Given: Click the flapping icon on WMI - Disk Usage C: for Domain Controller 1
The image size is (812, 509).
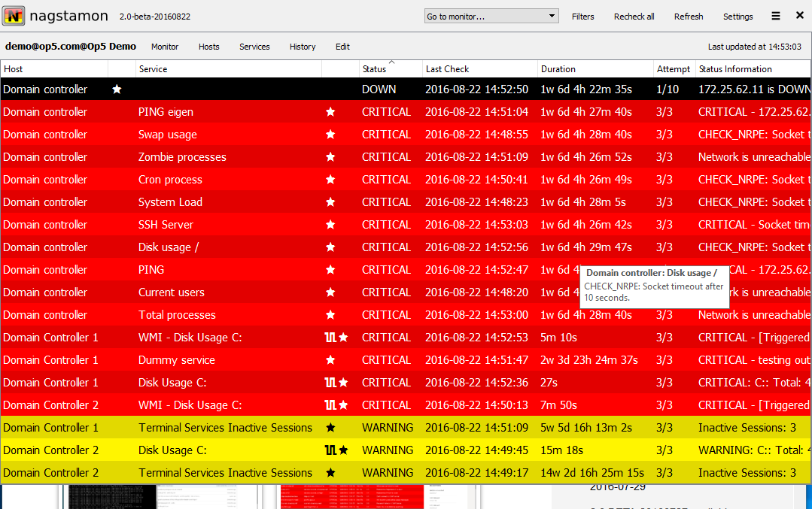Looking at the screenshot, I should [x=330, y=338].
